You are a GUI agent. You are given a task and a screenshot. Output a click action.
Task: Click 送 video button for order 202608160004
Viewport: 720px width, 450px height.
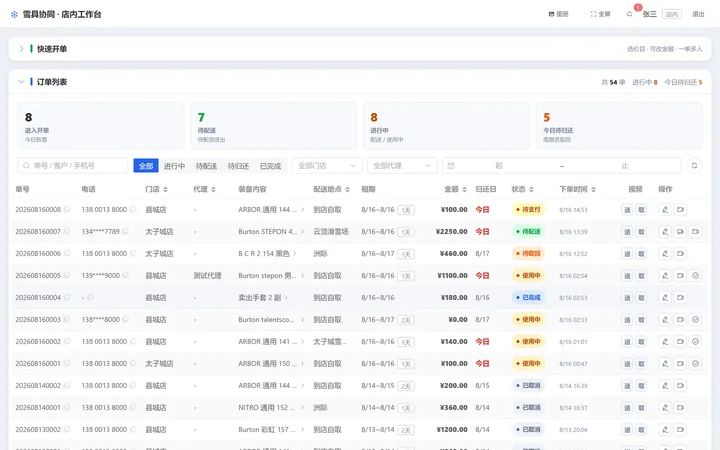point(627,298)
